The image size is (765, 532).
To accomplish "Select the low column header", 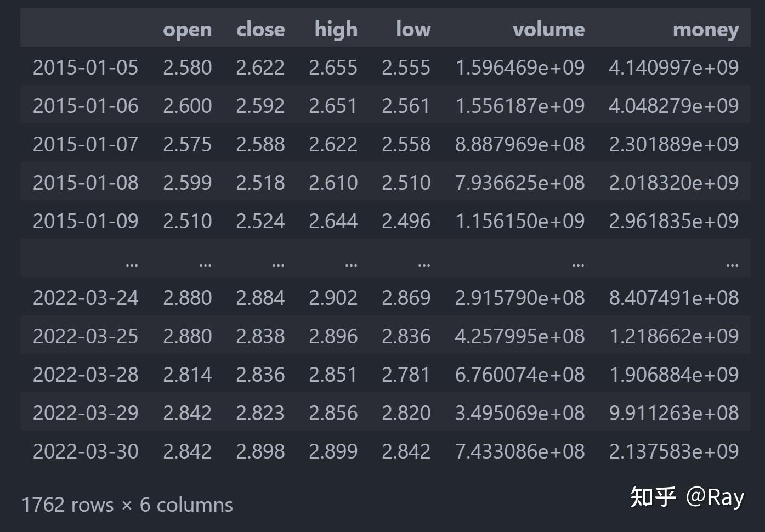I will (413, 30).
